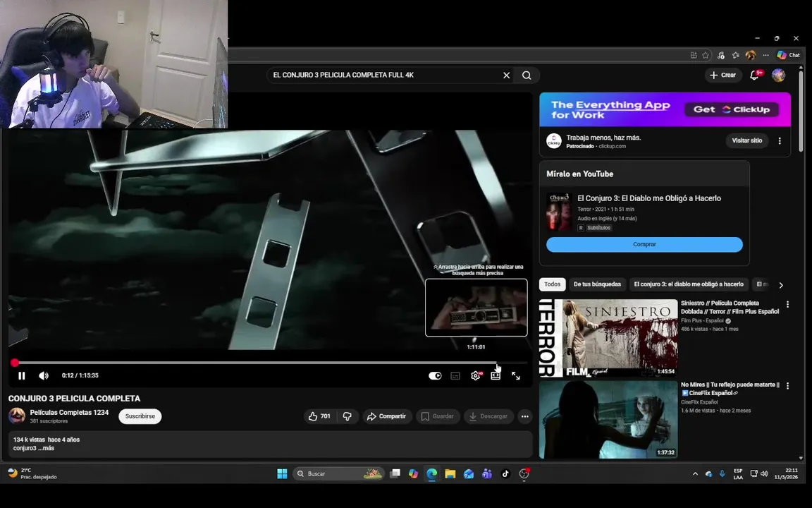Open the Crear menu
Screen dimensions: 812x508
(x=723, y=75)
